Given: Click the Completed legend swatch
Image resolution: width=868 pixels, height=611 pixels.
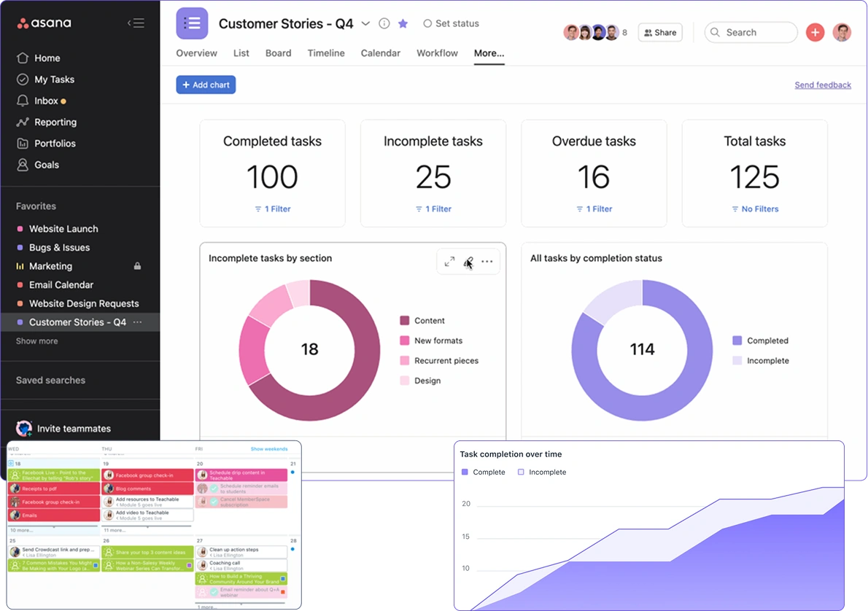Looking at the screenshot, I should 737,340.
